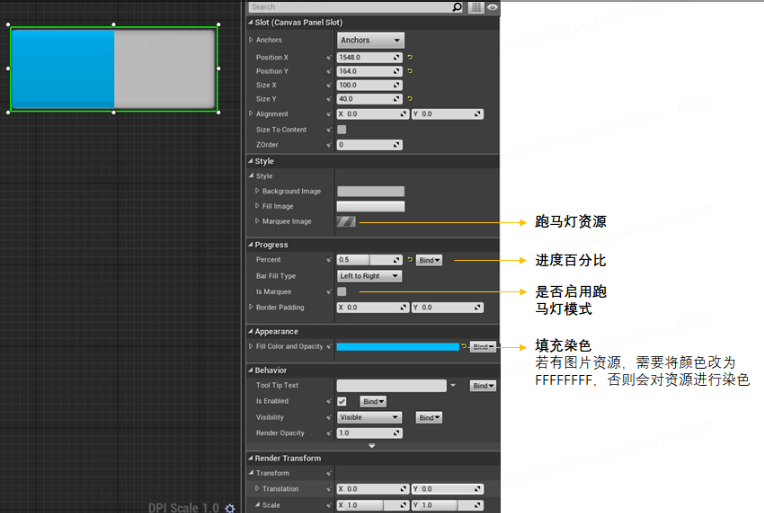Collapse the Style section header

(x=250, y=161)
